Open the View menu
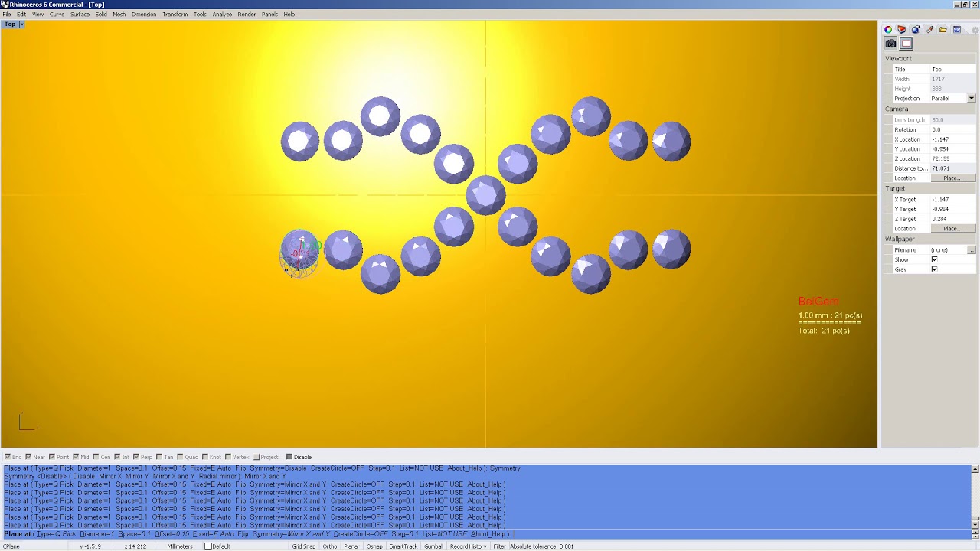This screenshot has width=980, height=551. [38, 15]
